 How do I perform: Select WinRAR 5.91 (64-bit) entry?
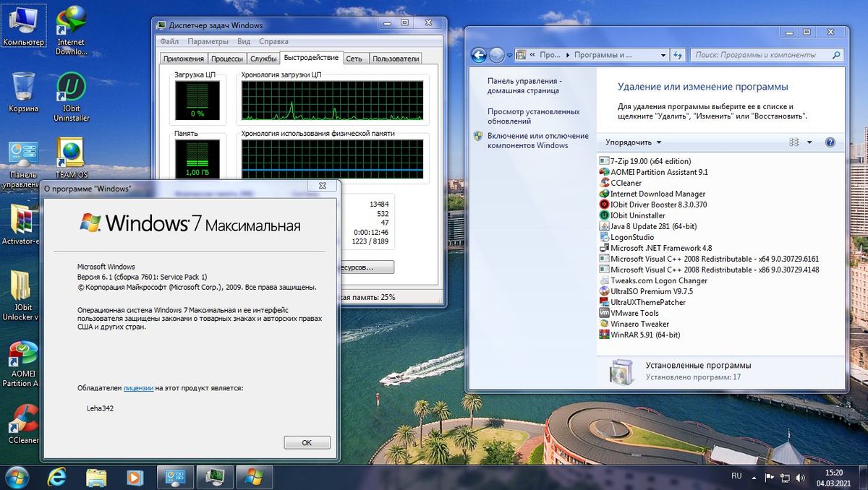[x=640, y=335]
